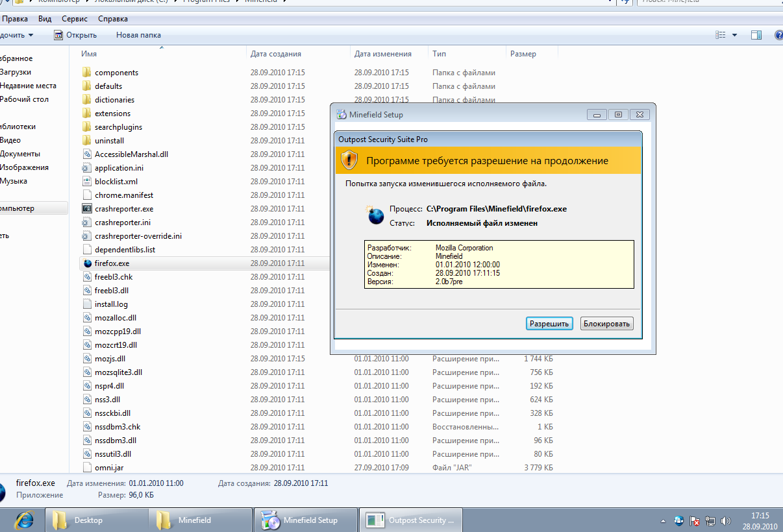Select the mozcpp19.dll file name
This screenshot has height=532, width=783.
pos(118,332)
